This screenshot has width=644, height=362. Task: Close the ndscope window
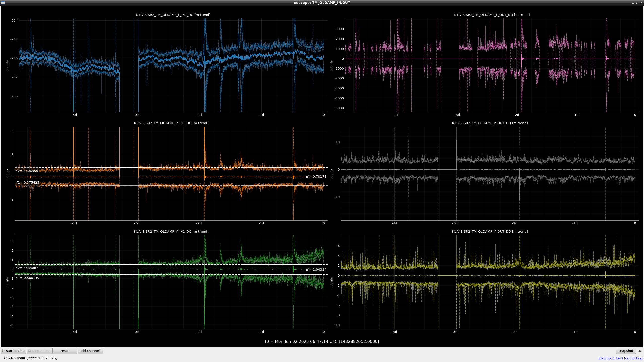(641, 3)
